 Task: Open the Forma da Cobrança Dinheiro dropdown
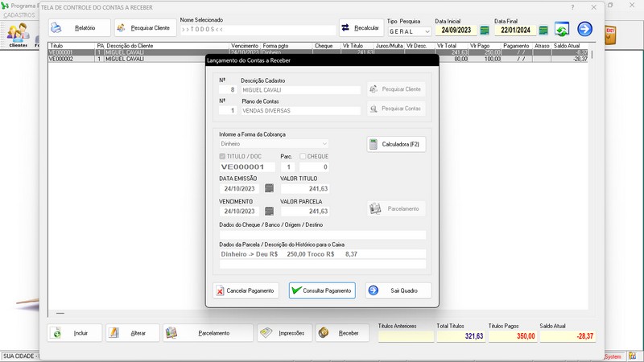click(274, 144)
